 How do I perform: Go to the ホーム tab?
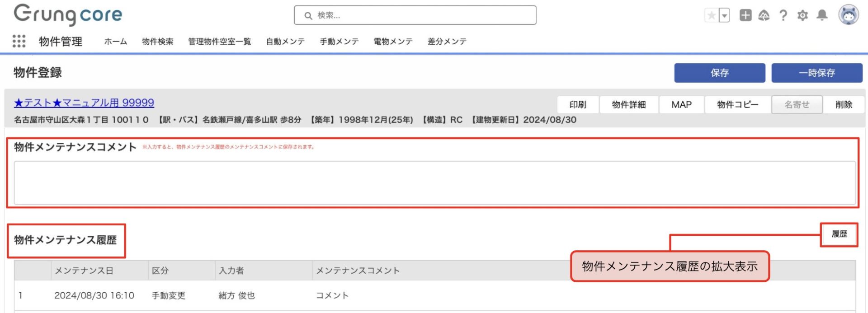[115, 42]
